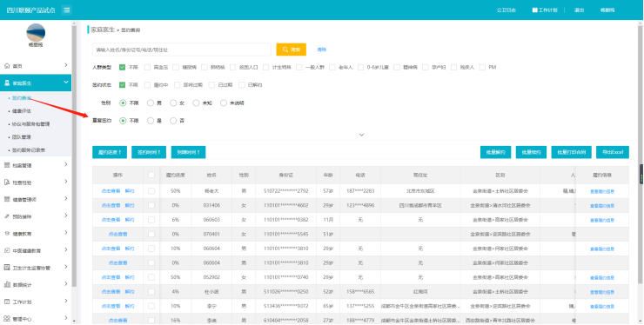Check the PM population type checkbox
644x325 pixels.
click(482, 67)
